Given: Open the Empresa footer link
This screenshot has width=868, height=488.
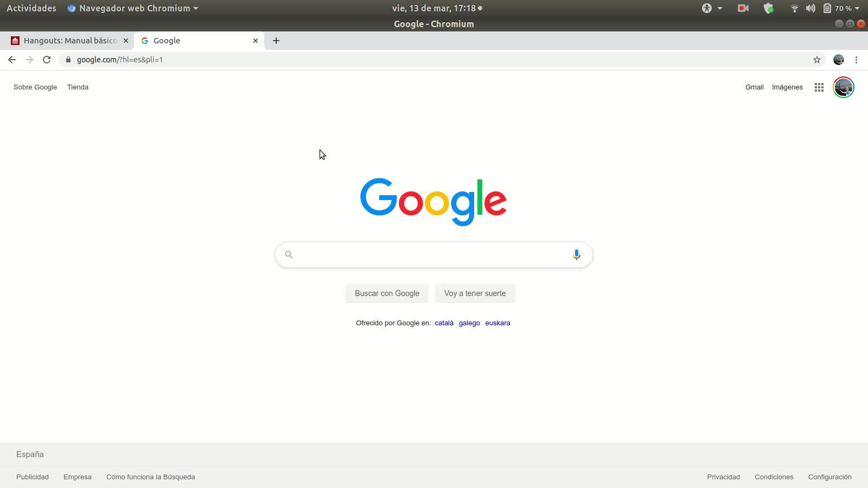Looking at the screenshot, I should click(78, 477).
